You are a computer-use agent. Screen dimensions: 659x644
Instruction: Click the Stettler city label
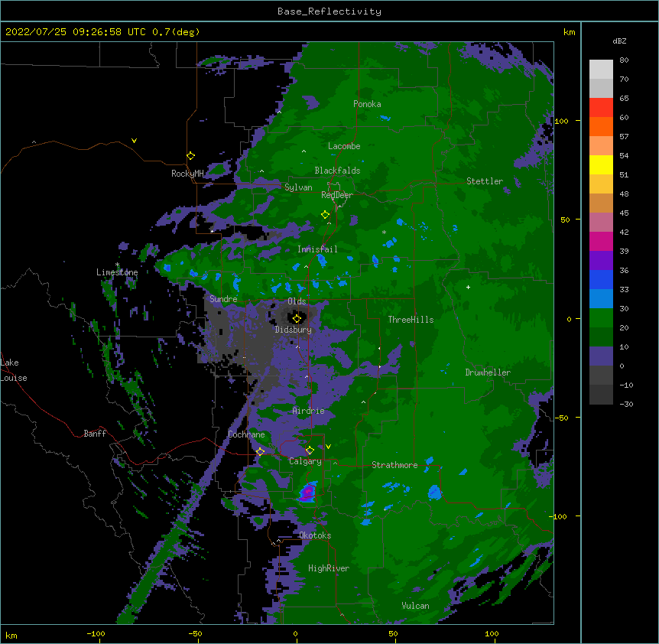[485, 181]
